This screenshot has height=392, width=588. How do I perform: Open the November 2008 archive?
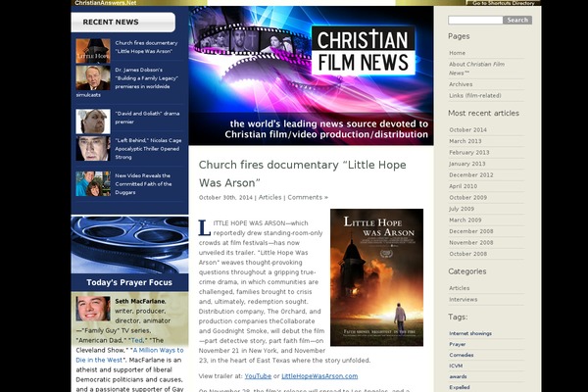pos(471,242)
